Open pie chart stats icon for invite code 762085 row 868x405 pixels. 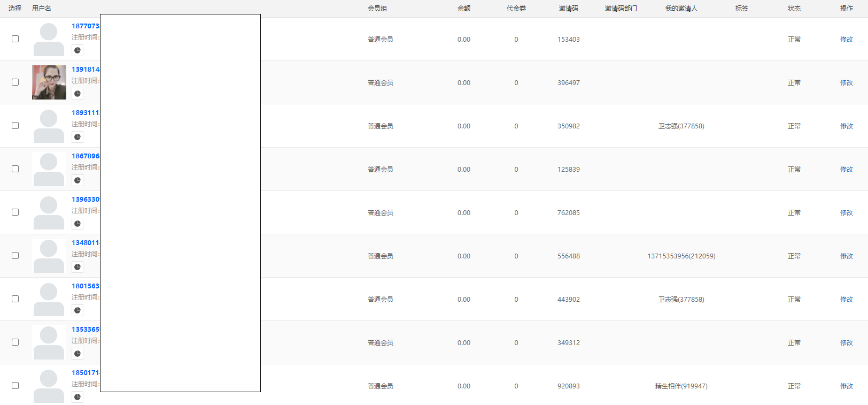[77, 224]
